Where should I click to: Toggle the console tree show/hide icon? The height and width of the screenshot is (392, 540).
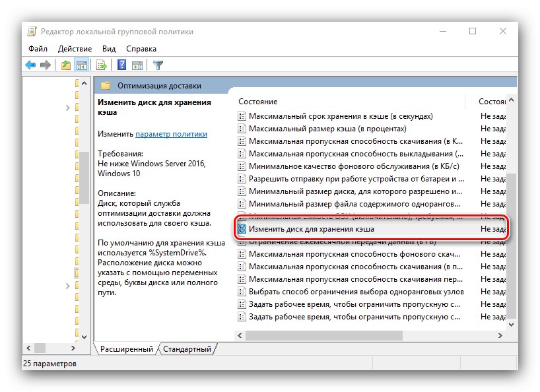[x=82, y=65]
